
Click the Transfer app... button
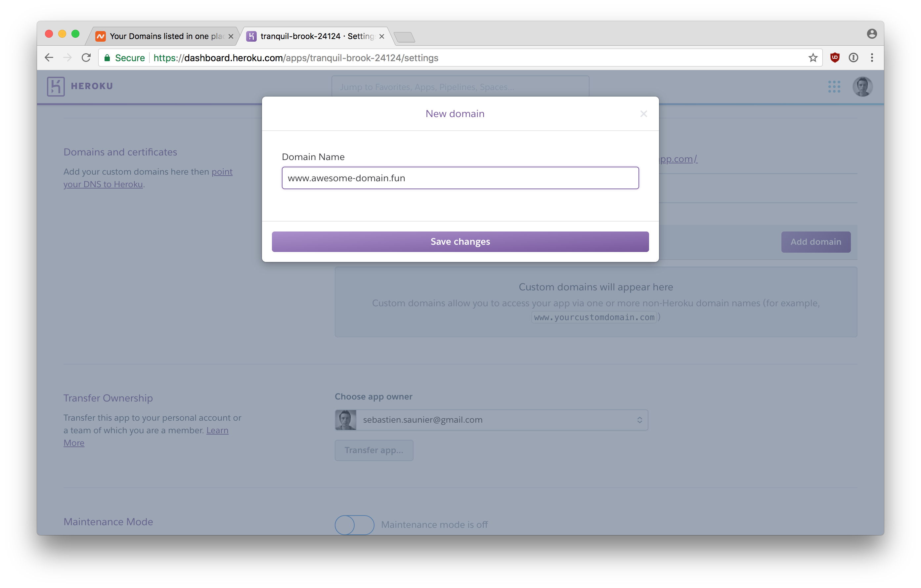(x=374, y=450)
